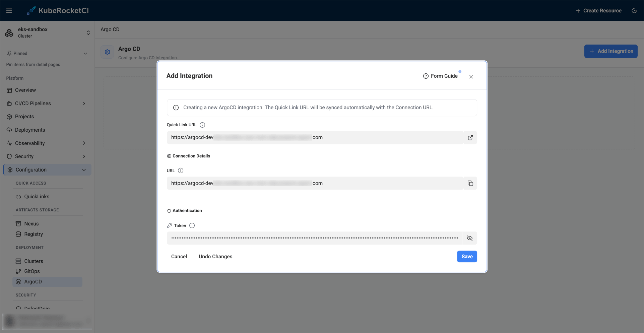This screenshot has width=644, height=333.
Task: Open the Form Guide help
Action: pyautogui.click(x=440, y=76)
